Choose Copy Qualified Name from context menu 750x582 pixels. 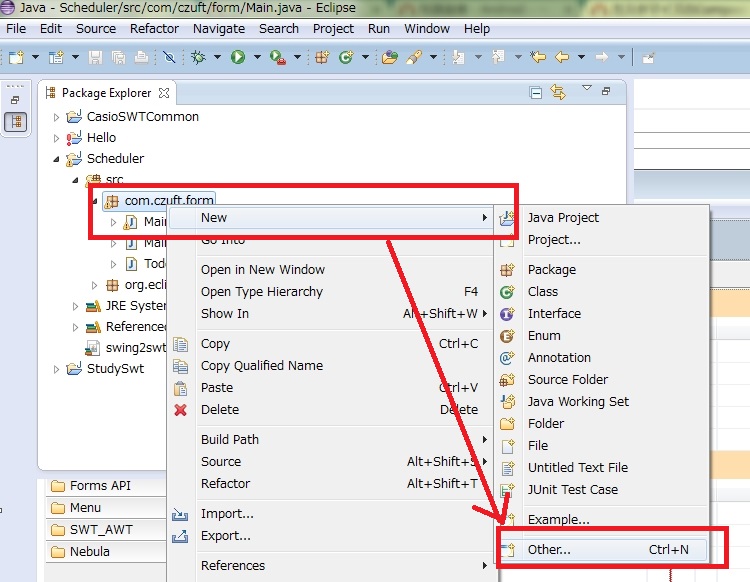coord(262,366)
